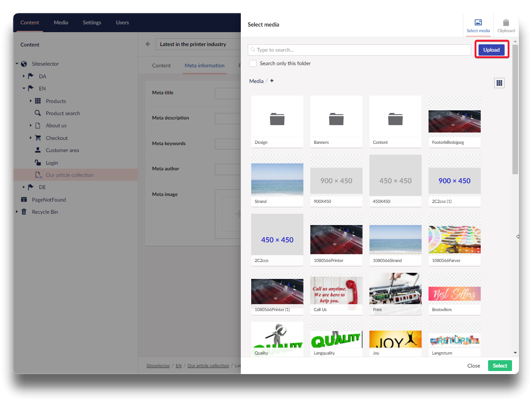
Task: Click the magnifier icon beside Product search
Action: tap(38, 113)
